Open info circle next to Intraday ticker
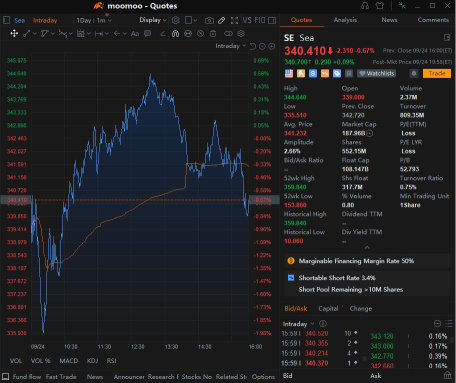The width and height of the screenshot is (456, 383). coord(323,324)
